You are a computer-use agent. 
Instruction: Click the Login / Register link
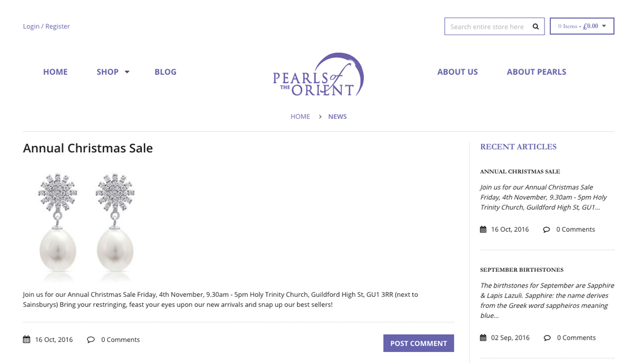[46, 26]
